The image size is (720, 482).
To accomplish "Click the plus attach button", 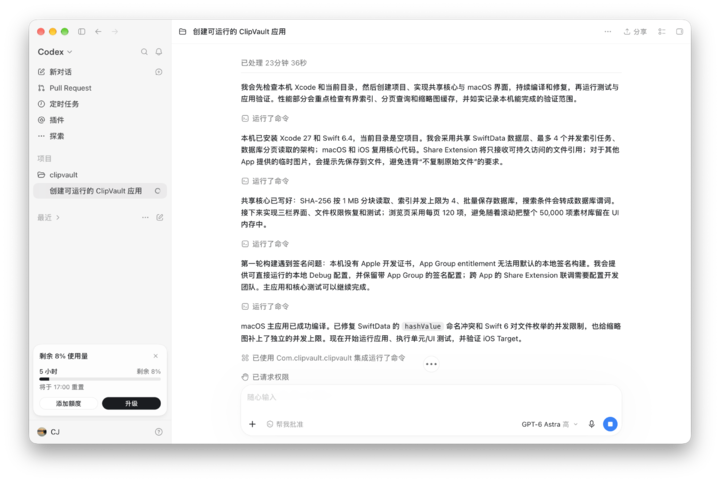I will [252, 424].
